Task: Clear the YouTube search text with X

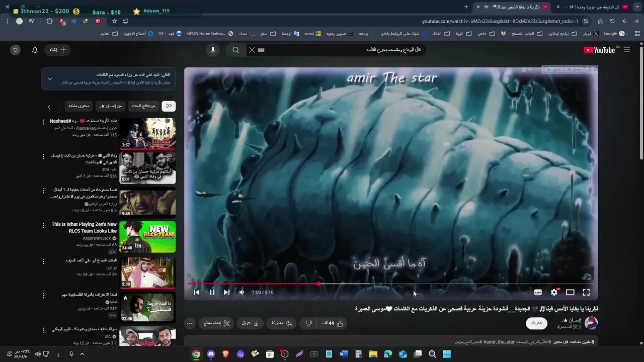Action: pyautogui.click(x=252, y=50)
